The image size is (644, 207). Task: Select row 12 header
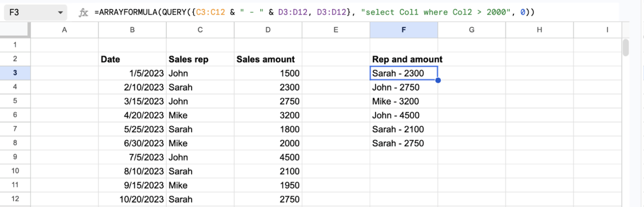click(15, 199)
